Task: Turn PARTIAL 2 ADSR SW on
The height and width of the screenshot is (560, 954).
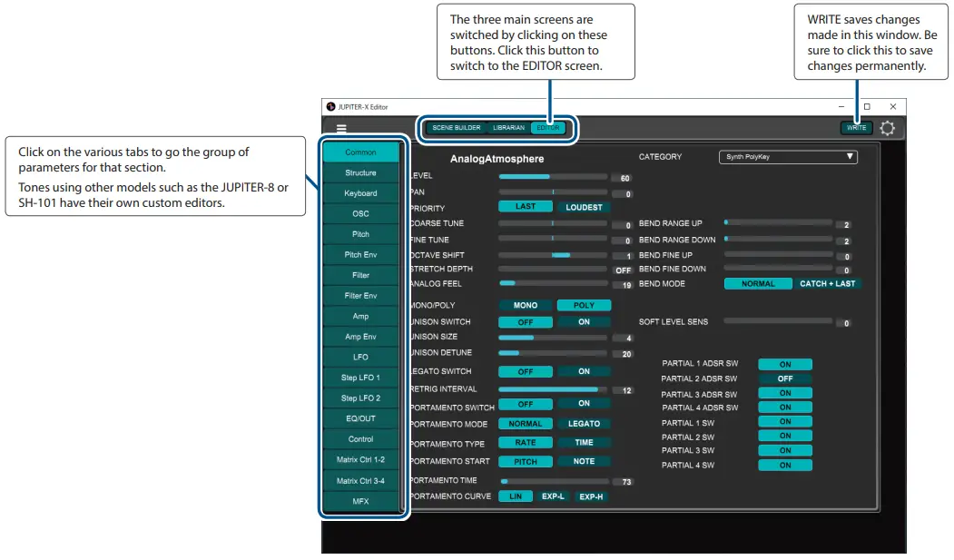Action: click(784, 378)
